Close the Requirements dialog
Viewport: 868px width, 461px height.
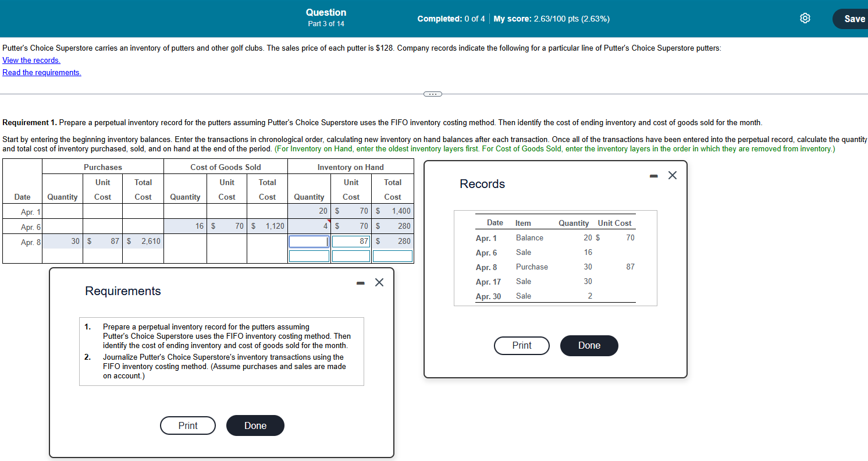click(x=379, y=283)
